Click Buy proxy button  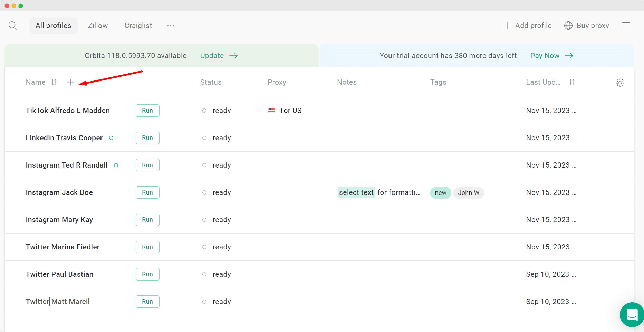587,26
